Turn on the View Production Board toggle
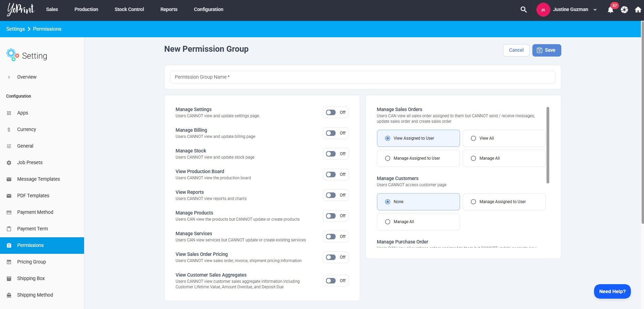This screenshot has height=309, width=644. pos(331,175)
